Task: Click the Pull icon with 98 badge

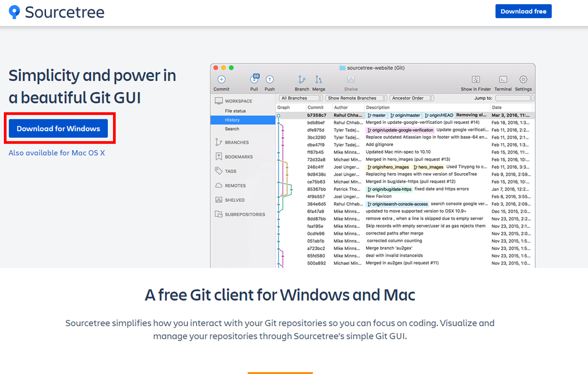Action: coord(255,79)
